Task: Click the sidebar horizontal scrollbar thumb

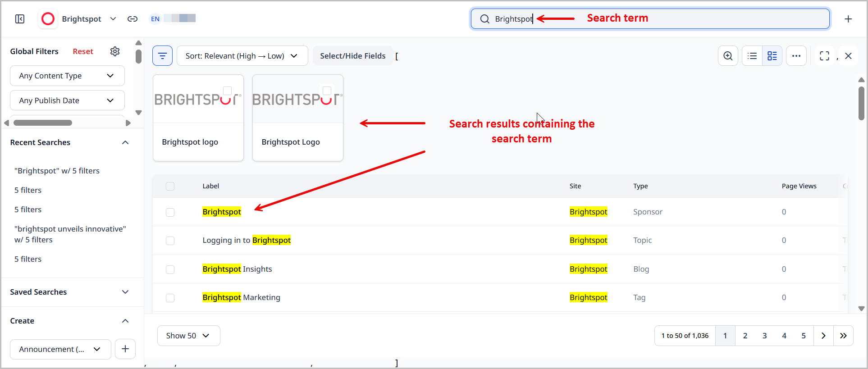Action: coord(43,123)
